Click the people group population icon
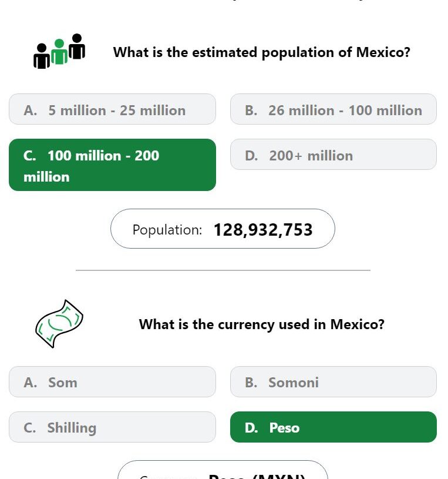The image size is (448, 479). [59, 51]
